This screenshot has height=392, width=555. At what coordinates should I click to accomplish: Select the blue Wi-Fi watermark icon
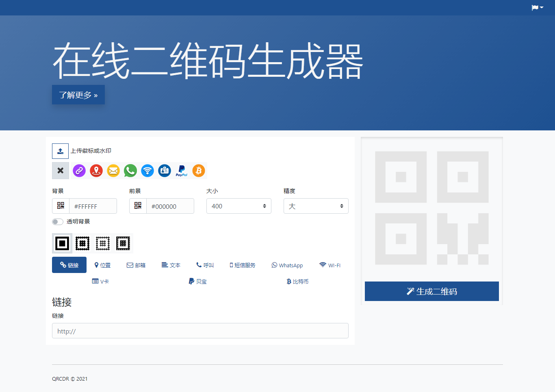pyautogui.click(x=147, y=171)
